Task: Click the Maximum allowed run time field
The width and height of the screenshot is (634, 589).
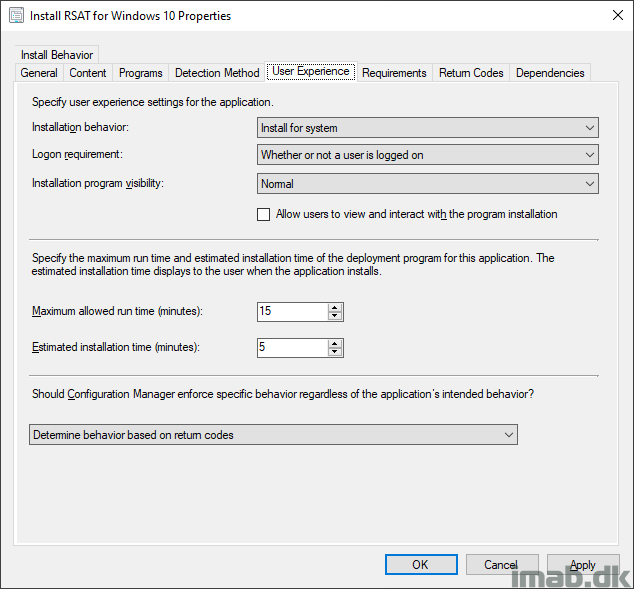Action: [292, 312]
